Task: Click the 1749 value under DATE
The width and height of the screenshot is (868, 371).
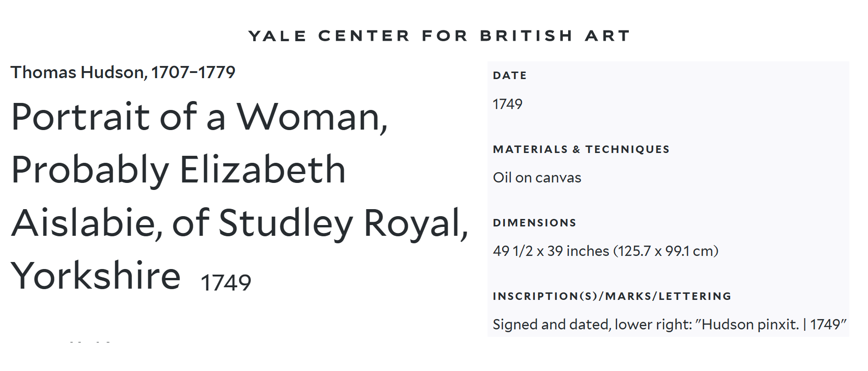Action: coord(507,104)
